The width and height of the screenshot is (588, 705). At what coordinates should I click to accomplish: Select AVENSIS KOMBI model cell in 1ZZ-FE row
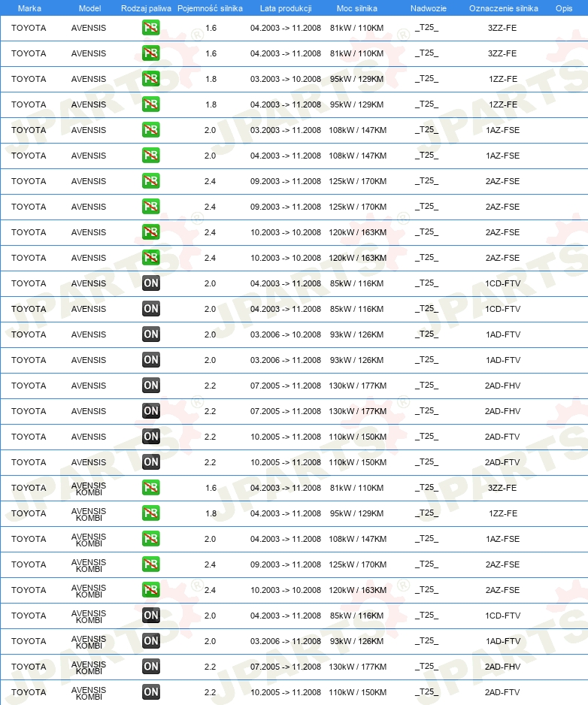(x=89, y=514)
